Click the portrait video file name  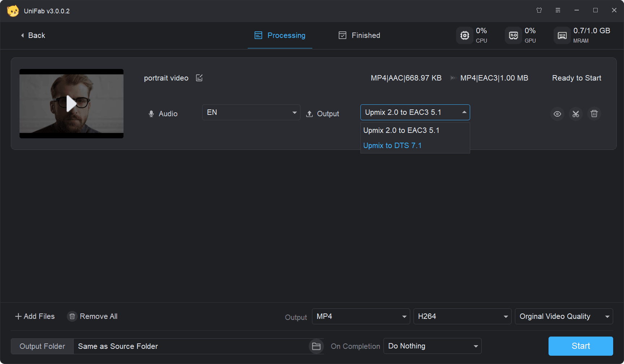pos(166,78)
